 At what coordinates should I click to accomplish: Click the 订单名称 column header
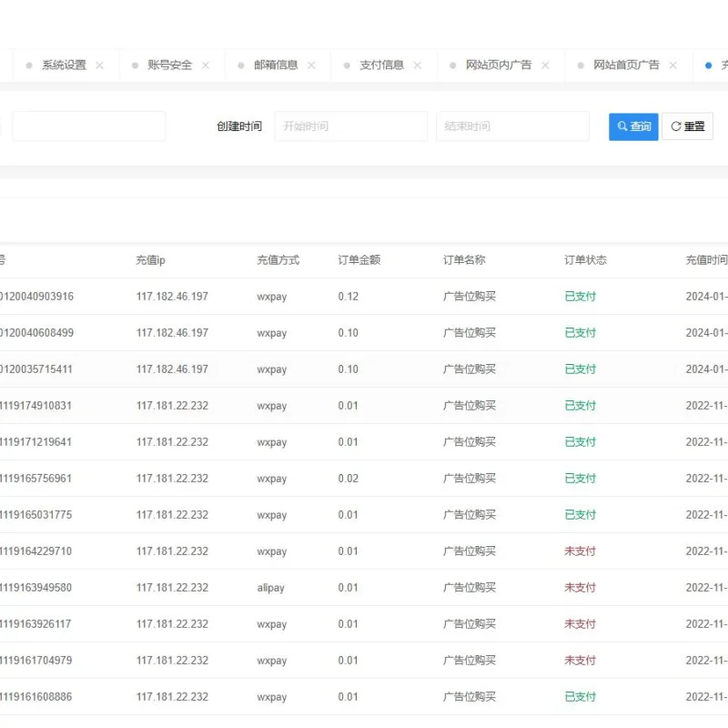(x=464, y=260)
